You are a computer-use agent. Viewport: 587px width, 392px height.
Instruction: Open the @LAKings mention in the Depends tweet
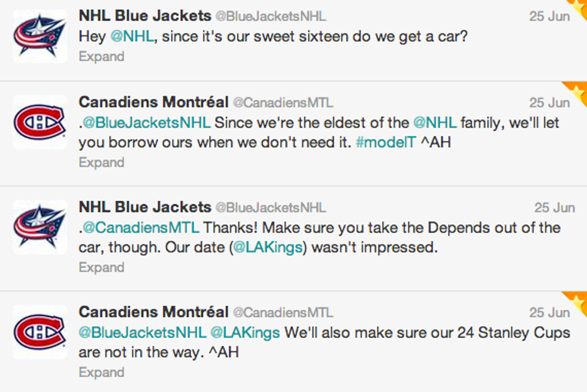pos(268,247)
